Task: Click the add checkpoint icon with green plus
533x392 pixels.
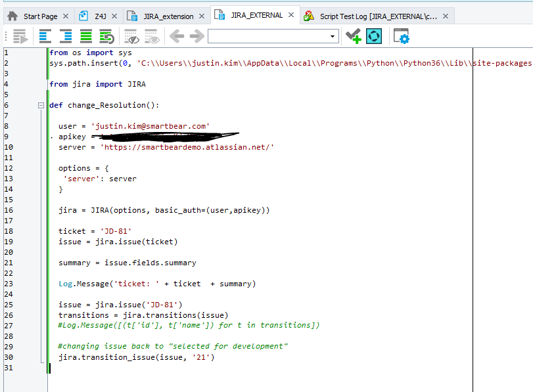Action: (354, 37)
